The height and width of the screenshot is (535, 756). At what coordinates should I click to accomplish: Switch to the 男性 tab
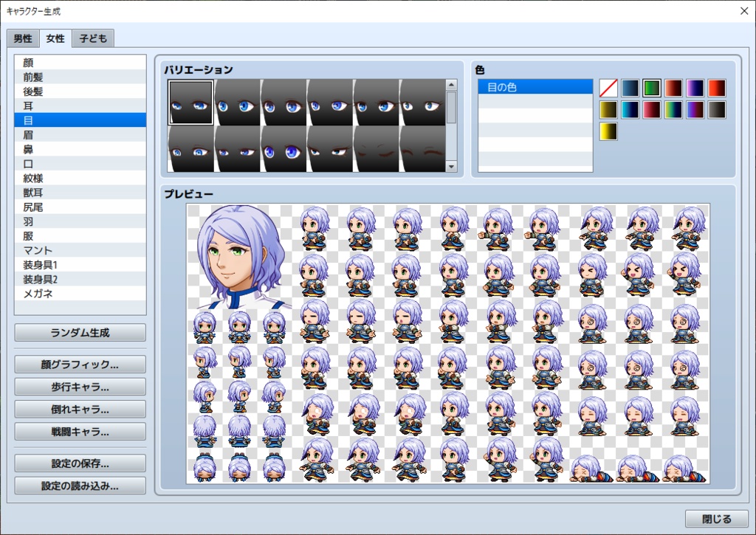[22, 38]
